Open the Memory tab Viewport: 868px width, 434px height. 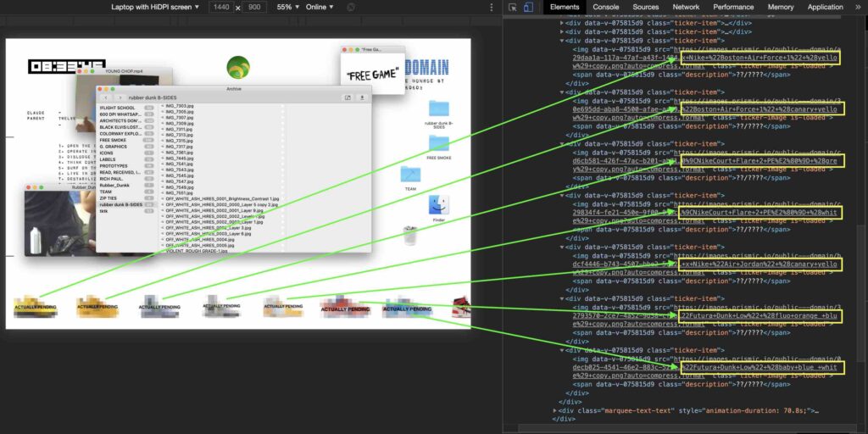tap(781, 7)
